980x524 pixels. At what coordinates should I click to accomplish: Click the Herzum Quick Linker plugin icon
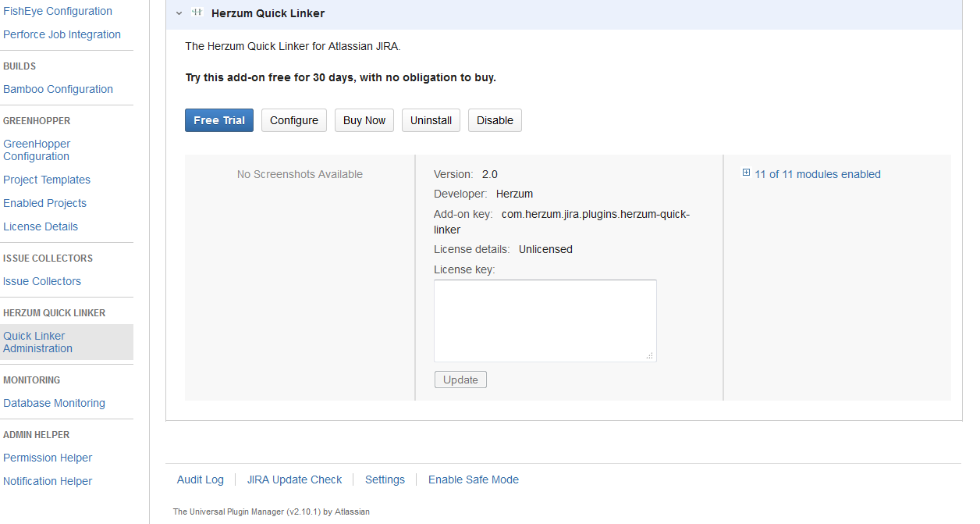(197, 13)
